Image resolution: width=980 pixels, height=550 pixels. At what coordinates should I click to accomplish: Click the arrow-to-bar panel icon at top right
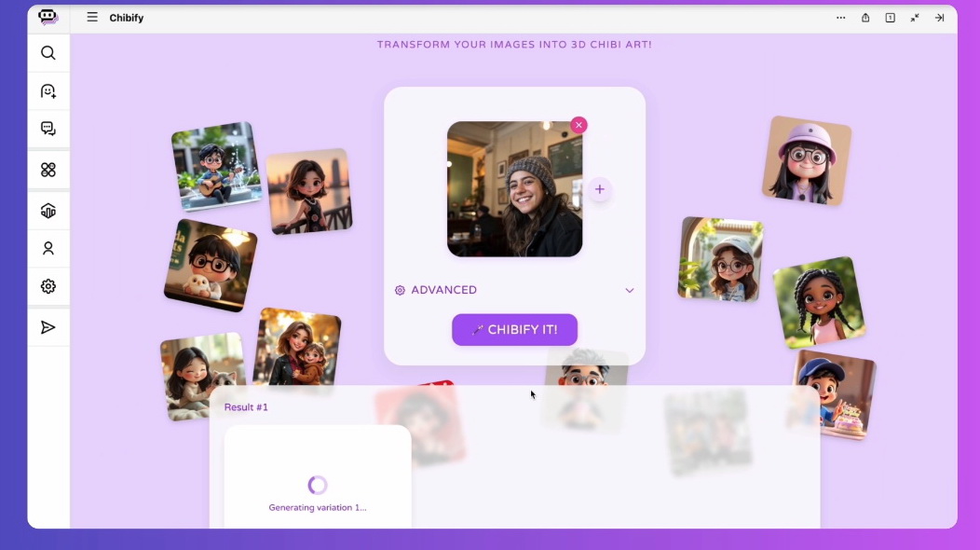click(x=939, y=18)
